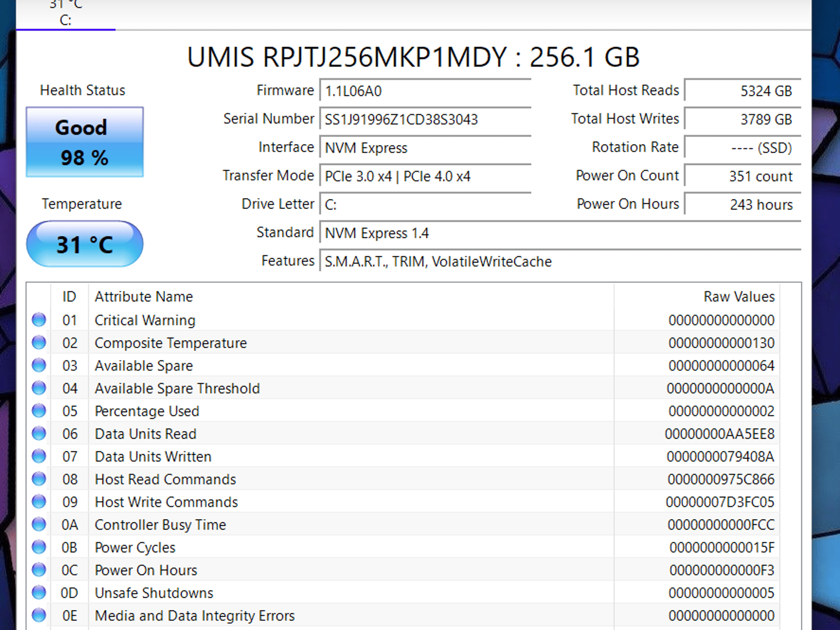Select the Data Units Read attribute name
This screenshot has width=840, height=630.
click(x=146, y=434)
